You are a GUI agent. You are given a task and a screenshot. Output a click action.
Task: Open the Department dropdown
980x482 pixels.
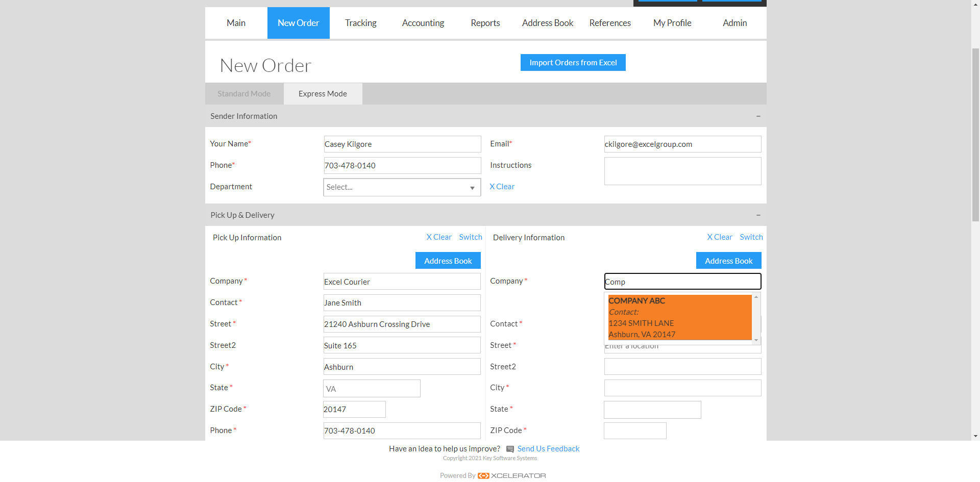point(402,187)
